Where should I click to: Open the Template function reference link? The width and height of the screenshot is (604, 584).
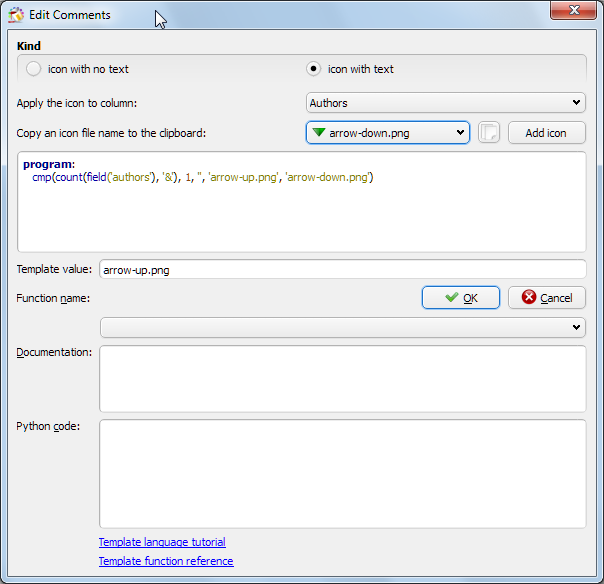click(166, 561)
